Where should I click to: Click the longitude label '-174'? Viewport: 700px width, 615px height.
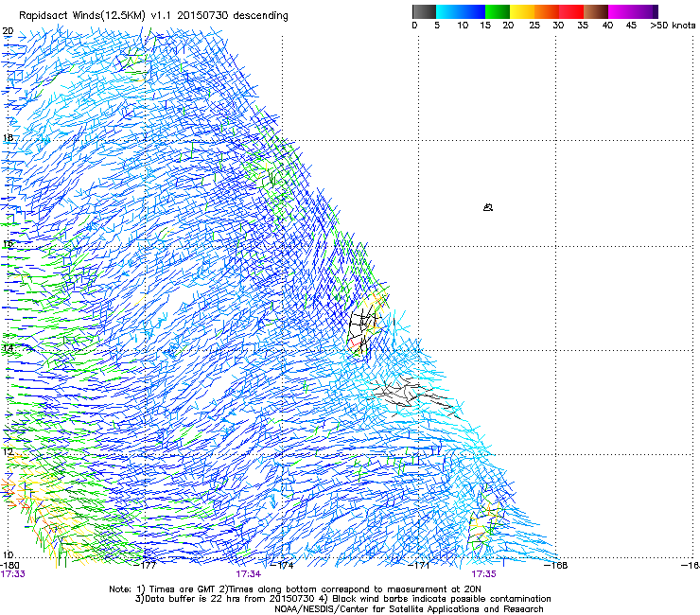tap(283, 565)
